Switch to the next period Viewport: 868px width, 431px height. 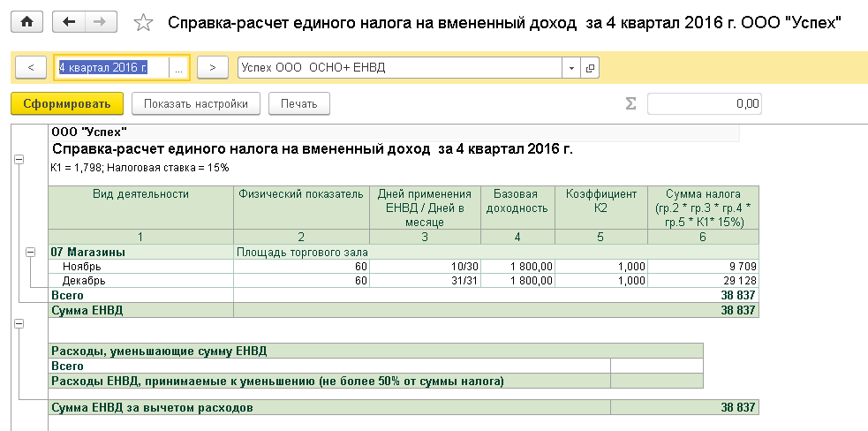tap(213, 67)
